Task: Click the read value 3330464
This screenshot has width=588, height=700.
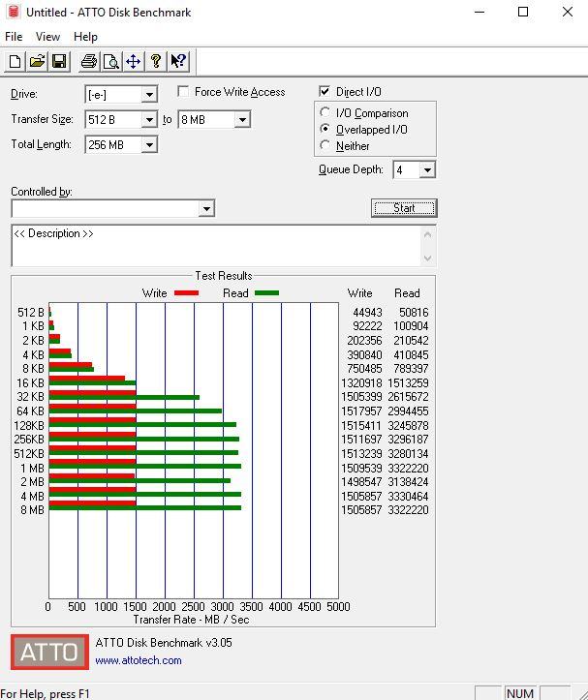Action: pos(409,497)
